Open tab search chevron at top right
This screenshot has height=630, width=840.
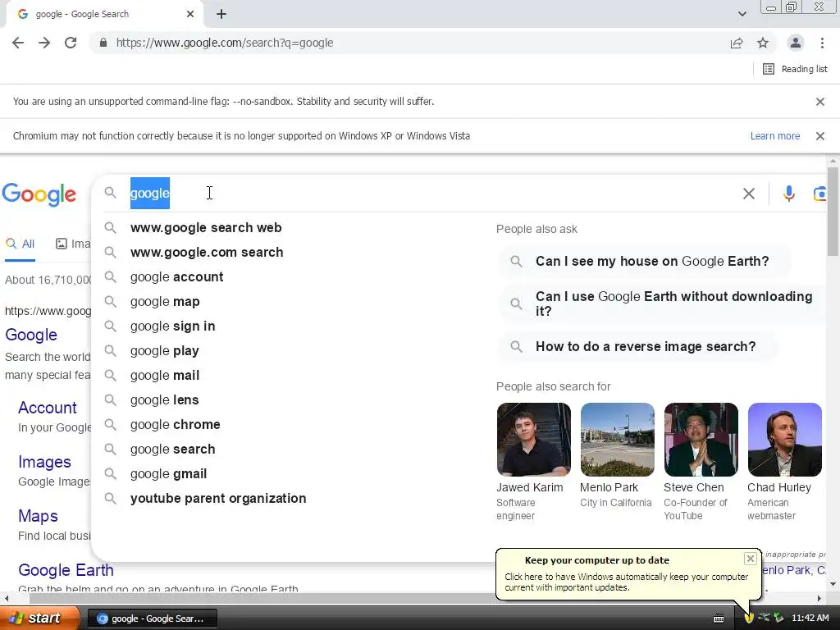[742, 14]
